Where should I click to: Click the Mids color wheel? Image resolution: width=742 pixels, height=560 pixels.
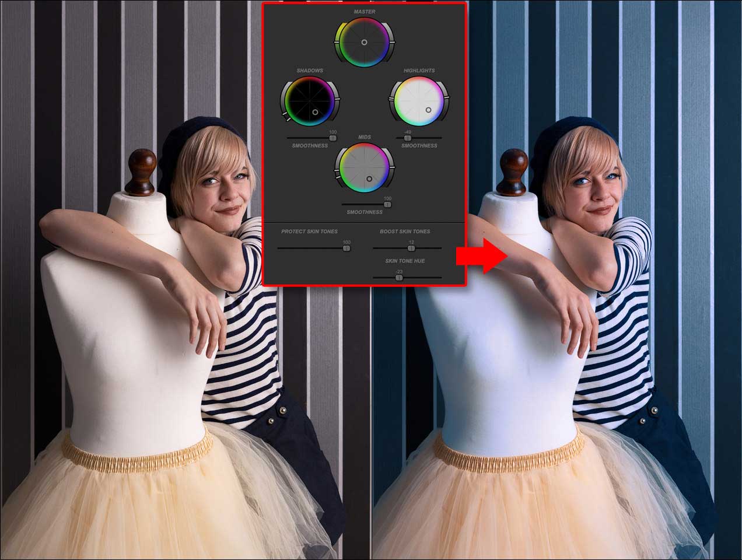tap(364, 168)
